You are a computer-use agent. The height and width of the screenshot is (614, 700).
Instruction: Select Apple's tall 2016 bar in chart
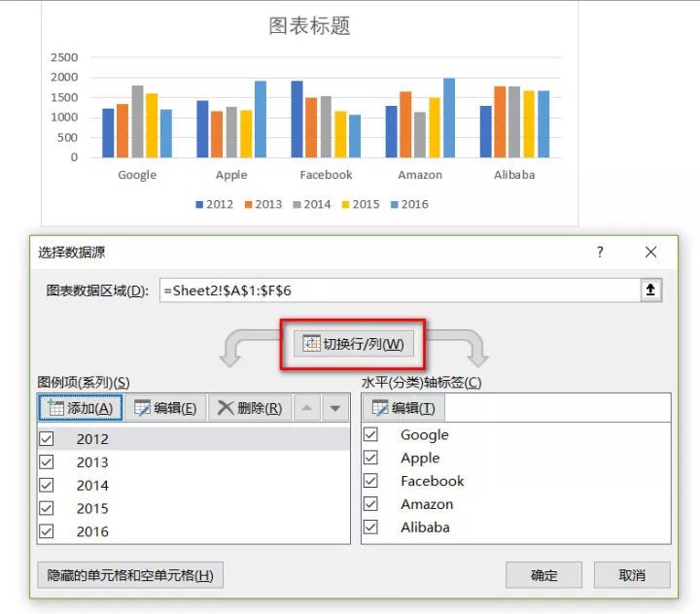261,119
